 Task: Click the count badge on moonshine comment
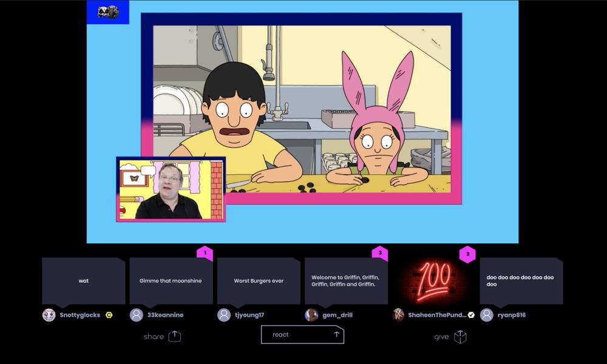pos(205,253)
